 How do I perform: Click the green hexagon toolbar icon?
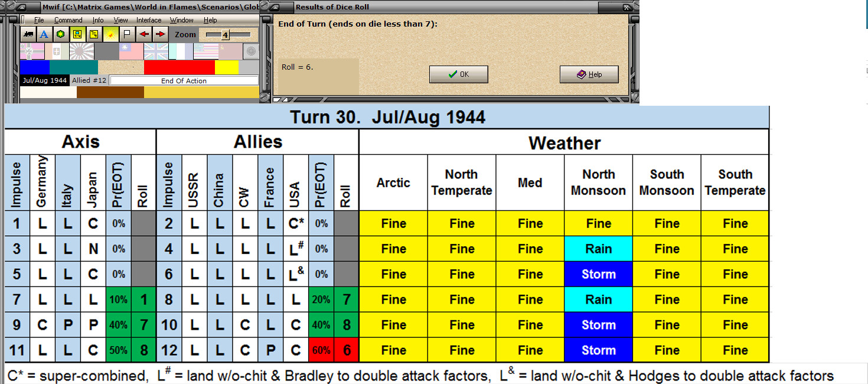click(x=61, y=34)
